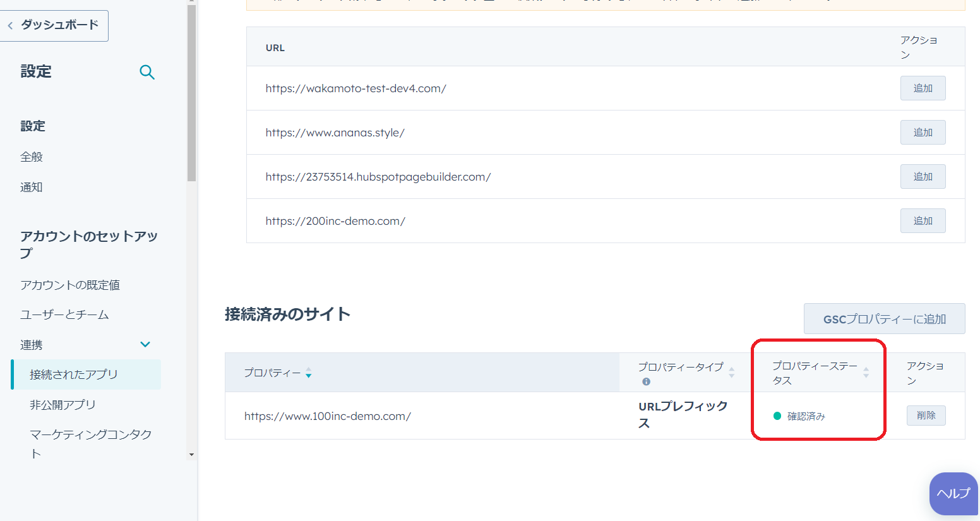Open アカウントの既定値
The image size is (980, 521).
(x=70, y=285)
